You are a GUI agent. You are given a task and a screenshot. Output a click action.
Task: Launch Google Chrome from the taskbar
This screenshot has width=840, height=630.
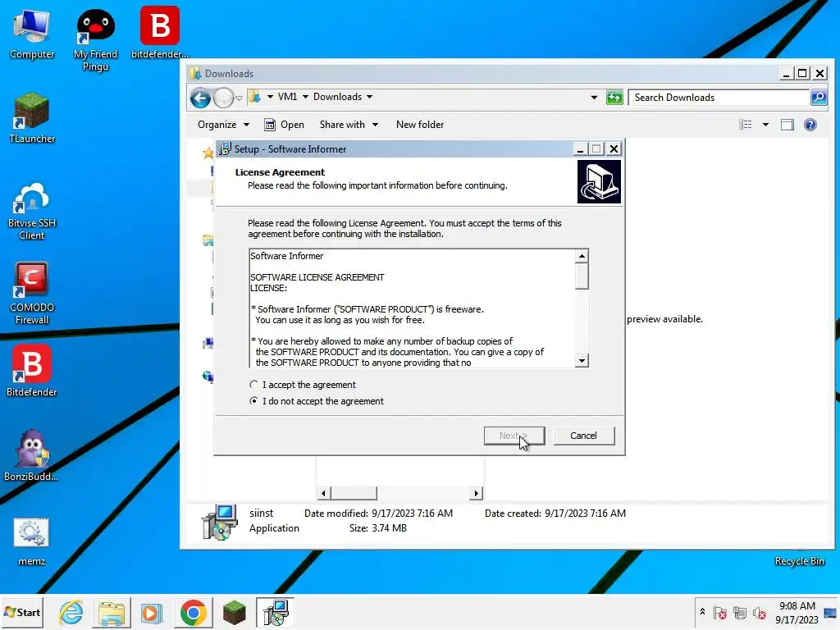coord(194,612)
